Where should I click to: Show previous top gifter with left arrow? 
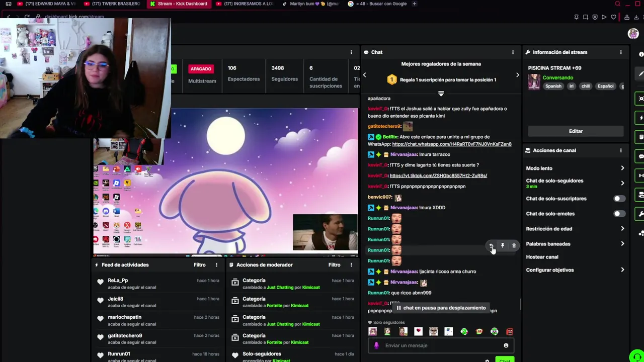click(x=364, y=75)
